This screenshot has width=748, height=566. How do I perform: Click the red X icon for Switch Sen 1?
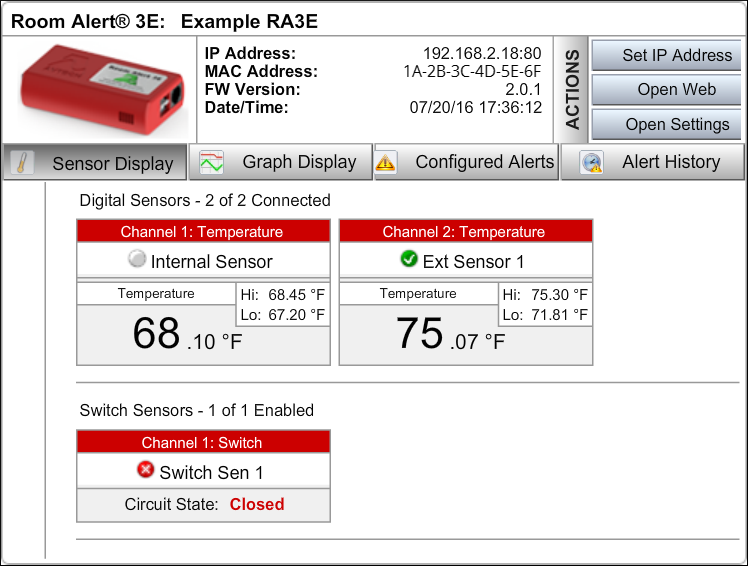point(146,471)
